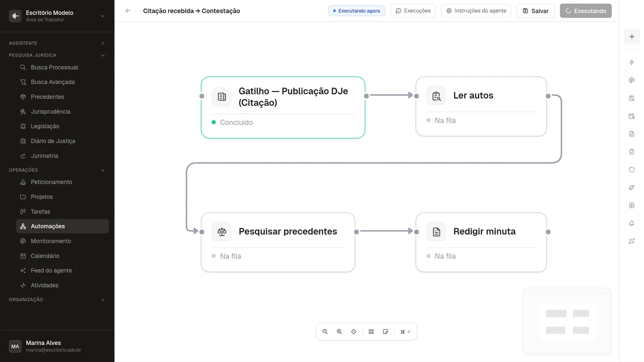Click the calendar clock icon in right toolbar

point(632,116)
